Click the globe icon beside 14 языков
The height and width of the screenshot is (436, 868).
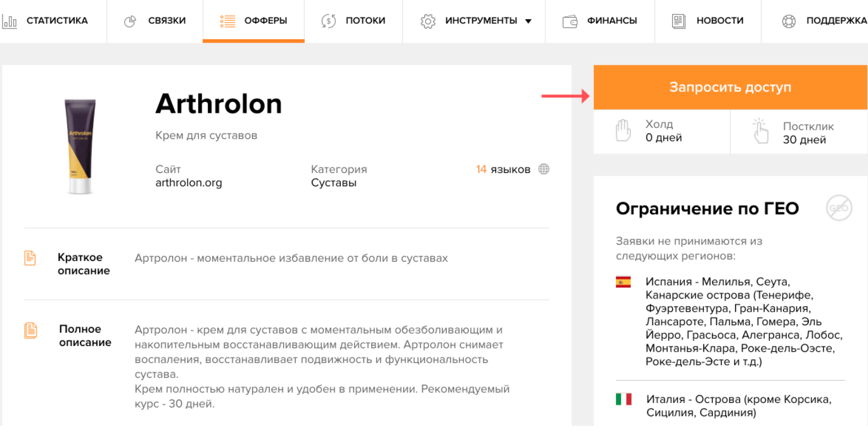pyautogui.click(x=544, y=169)
